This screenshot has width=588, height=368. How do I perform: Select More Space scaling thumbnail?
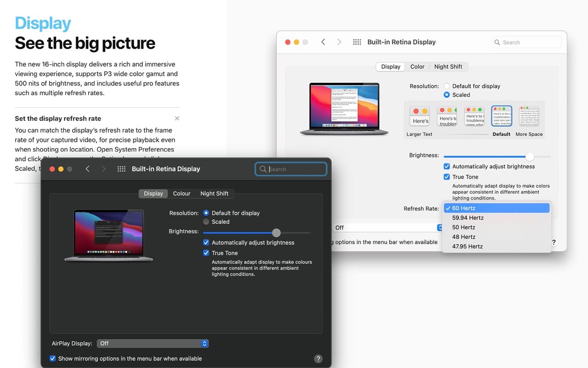pyautogui.click(x=529, y=116)
